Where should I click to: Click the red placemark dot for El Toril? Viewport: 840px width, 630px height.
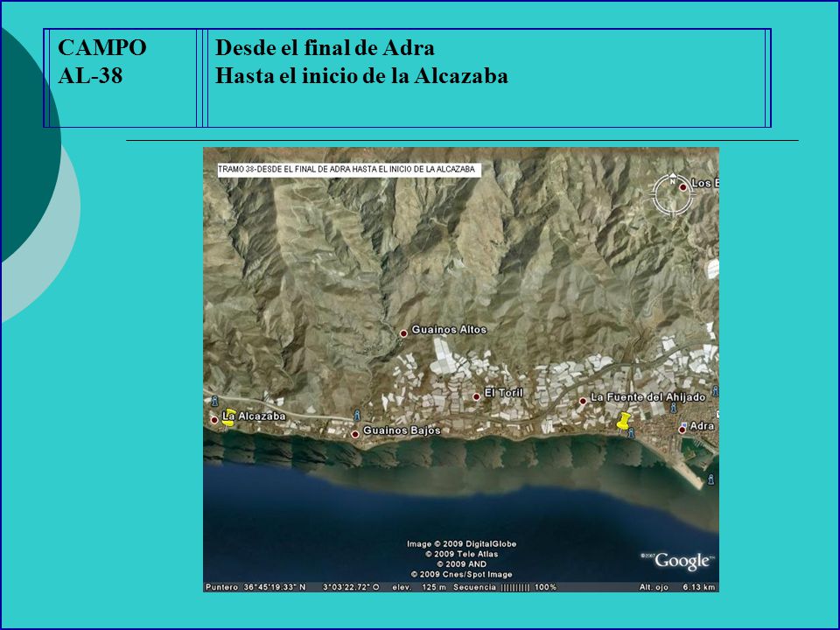click(476, 396)
